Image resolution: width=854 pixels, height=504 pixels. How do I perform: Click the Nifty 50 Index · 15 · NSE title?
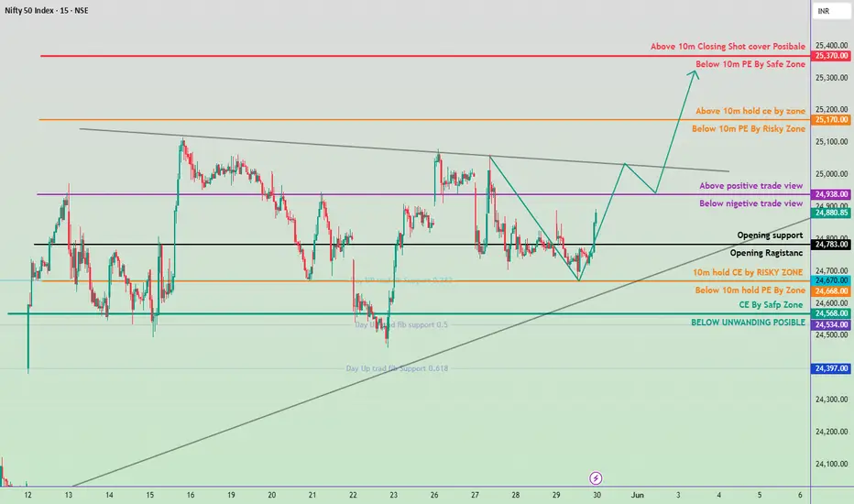tap(47, 10)
